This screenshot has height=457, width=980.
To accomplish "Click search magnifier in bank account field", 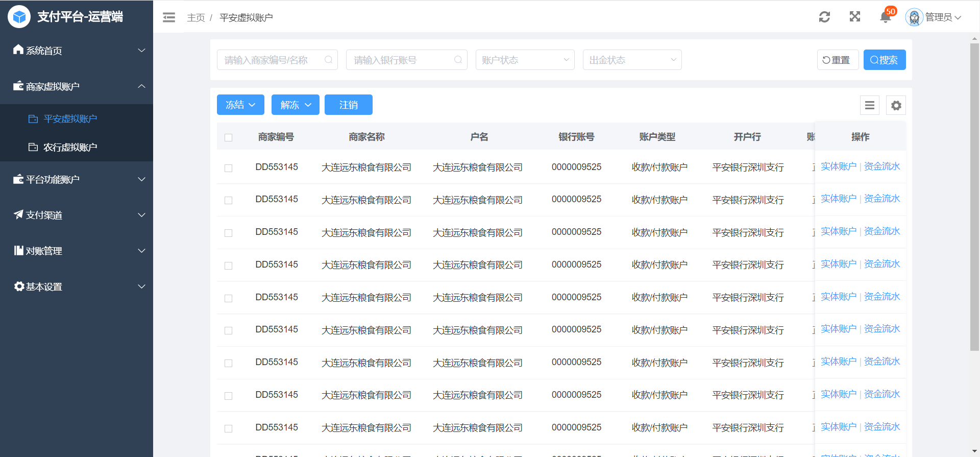I will tap(458, 60).
